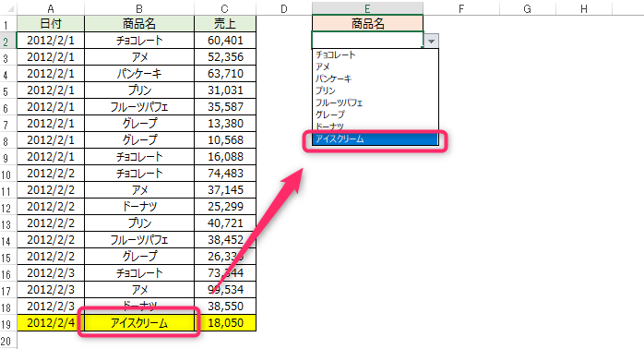This screenshot has width=644, height=349.
Task: Select the グレープ cell in row 15
Action: tap(139, 257)
